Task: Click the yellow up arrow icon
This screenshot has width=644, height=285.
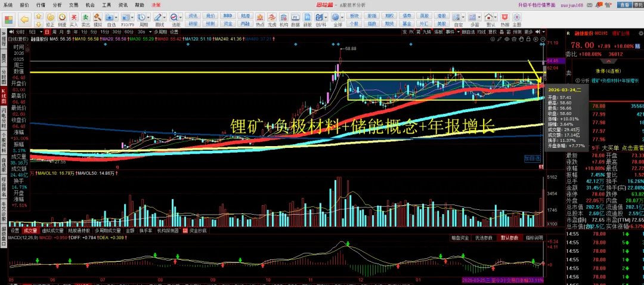Action: point(39,16)
